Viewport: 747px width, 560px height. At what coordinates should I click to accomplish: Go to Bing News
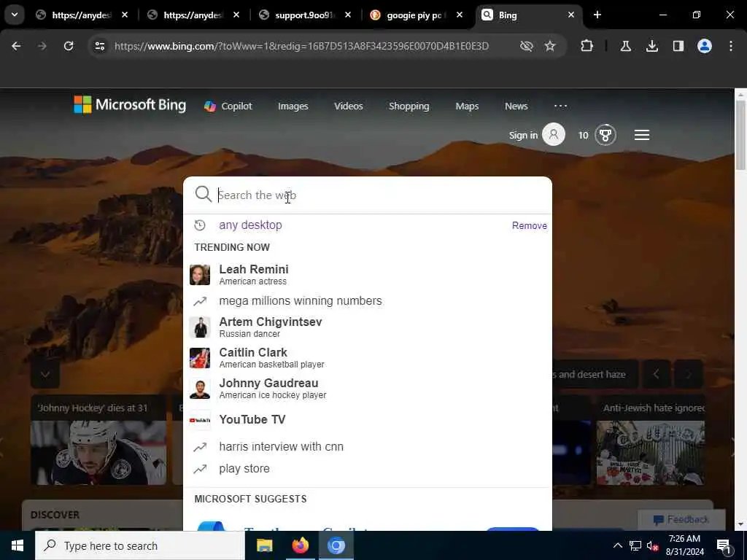coord(516,106)
